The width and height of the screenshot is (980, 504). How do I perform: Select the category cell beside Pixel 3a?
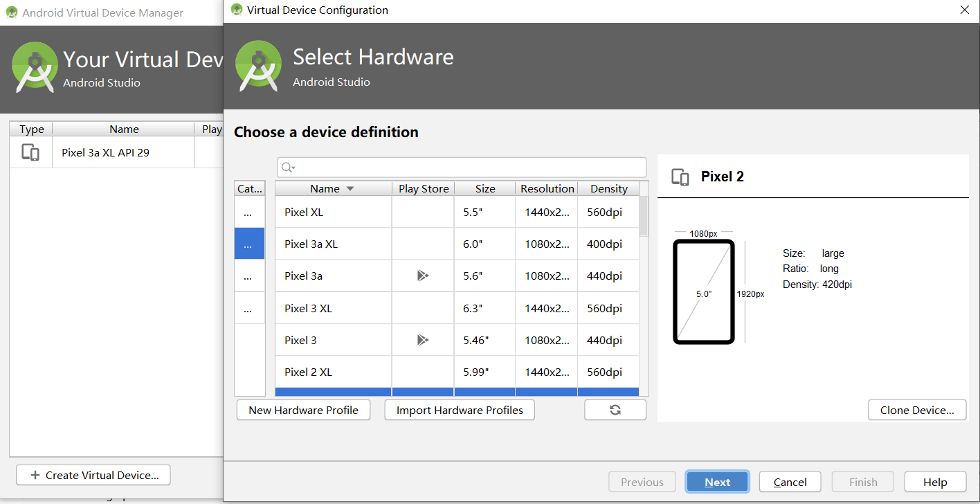(249, 276)
